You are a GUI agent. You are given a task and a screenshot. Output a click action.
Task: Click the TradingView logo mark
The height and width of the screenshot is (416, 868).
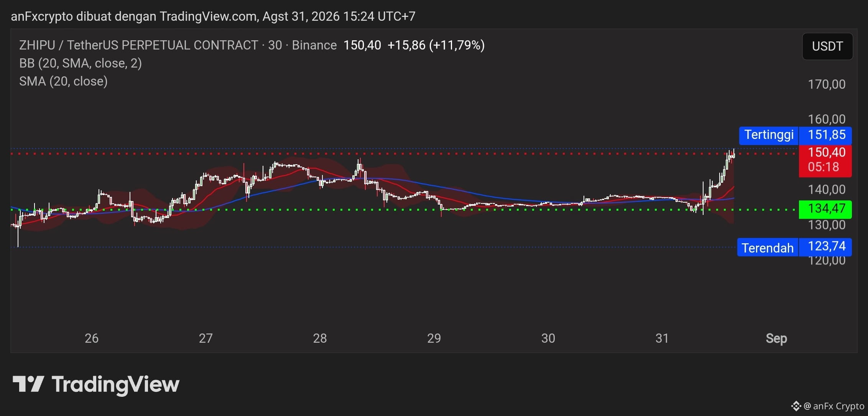point(28,384)
